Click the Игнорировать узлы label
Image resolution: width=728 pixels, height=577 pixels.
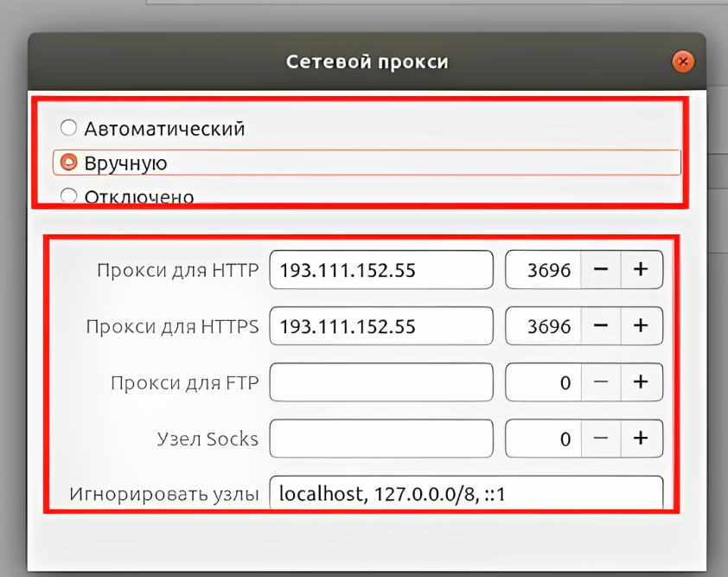click(164, 494)
